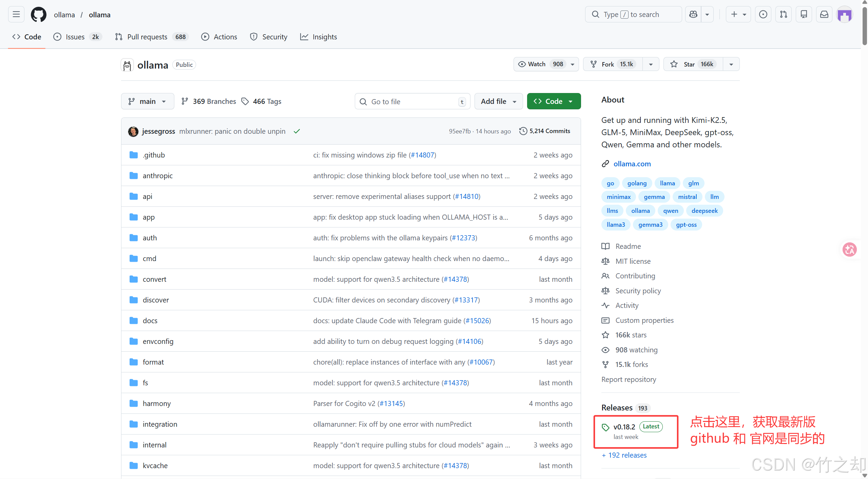Image resolution: width=868 pixels, height=479 pixels.
Task: Open the issues header icon
Action: (763, 15)
